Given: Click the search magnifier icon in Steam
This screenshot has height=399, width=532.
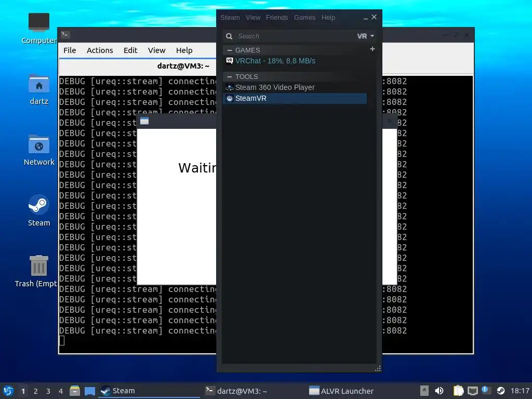Looking at the screenshot, I should pyautogui.click(x=229, y=36).
